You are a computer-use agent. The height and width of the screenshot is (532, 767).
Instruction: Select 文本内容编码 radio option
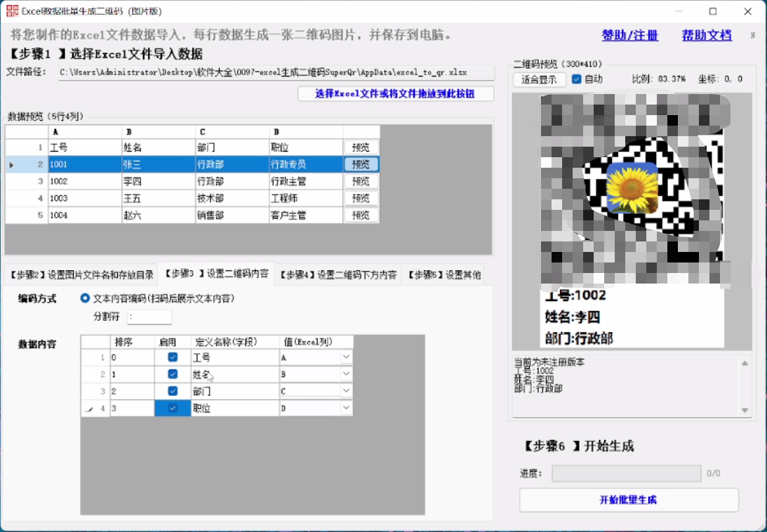click(x=86, y=298)
